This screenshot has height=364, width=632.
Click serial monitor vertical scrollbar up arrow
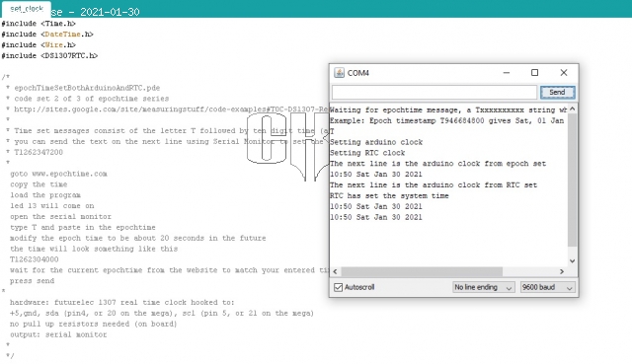[x=573, y=109]
